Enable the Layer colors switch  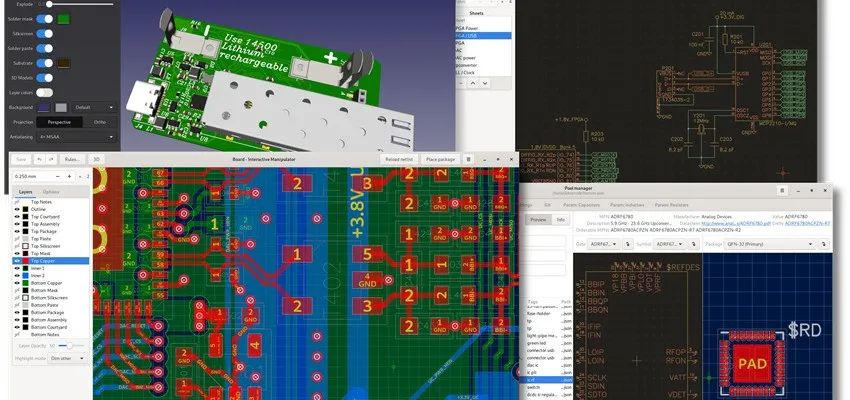(x=43, y=91)
